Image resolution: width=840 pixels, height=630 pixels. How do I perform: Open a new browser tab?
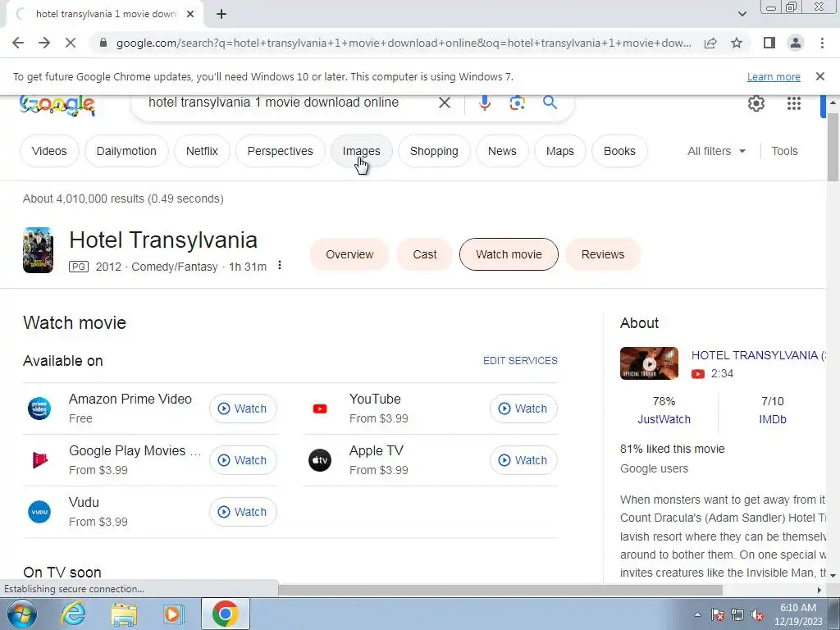(x=221, y=14)
